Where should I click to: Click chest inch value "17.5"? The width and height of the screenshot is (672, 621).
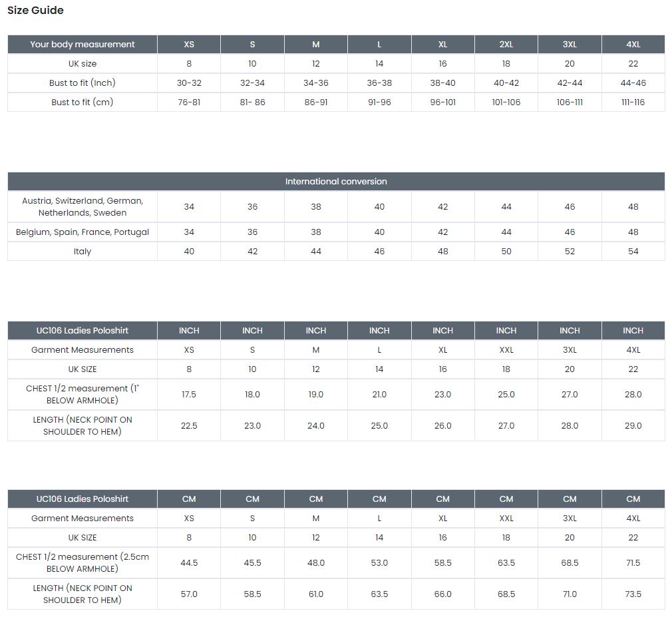[189, 395]
